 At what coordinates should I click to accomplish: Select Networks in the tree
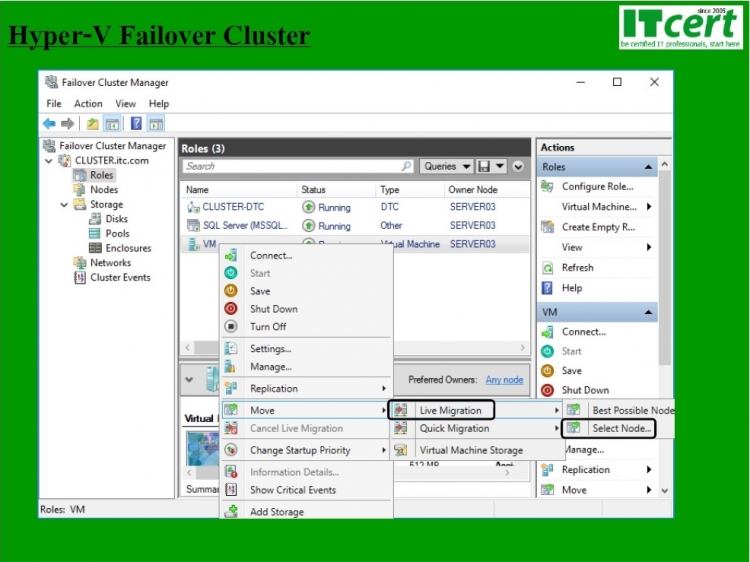coord(110,263)
